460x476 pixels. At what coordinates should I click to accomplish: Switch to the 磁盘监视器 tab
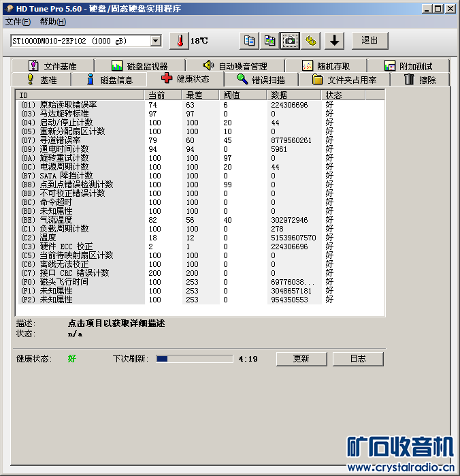(x=139, y=66)
